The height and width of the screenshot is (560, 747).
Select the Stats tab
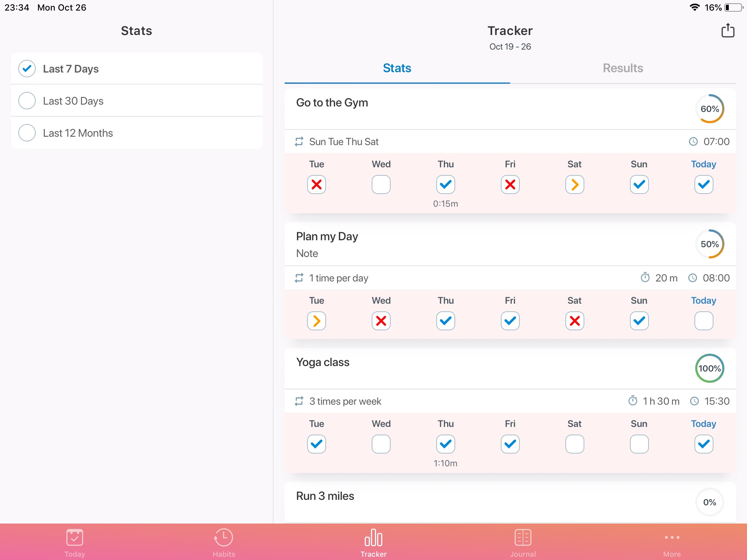pyautogui.click(x=398, y=68)
